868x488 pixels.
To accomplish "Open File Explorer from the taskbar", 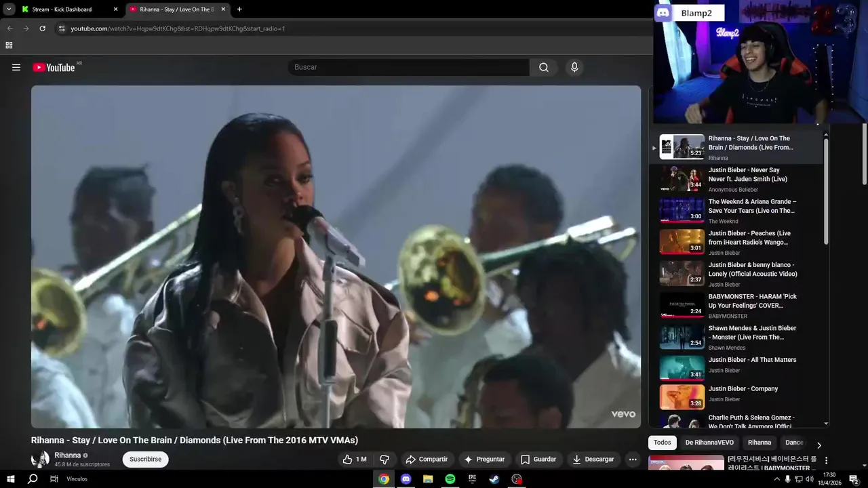I will point(428,479).
